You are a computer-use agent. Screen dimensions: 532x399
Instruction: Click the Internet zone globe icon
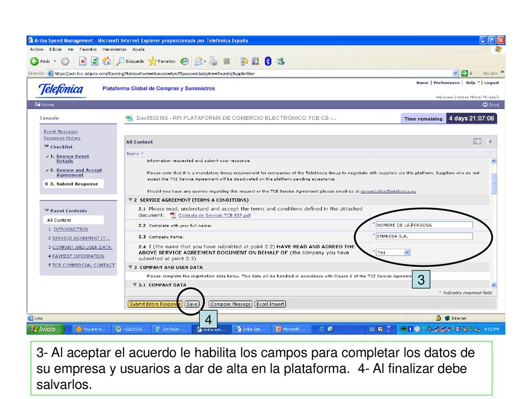click(x=447, y=318)
